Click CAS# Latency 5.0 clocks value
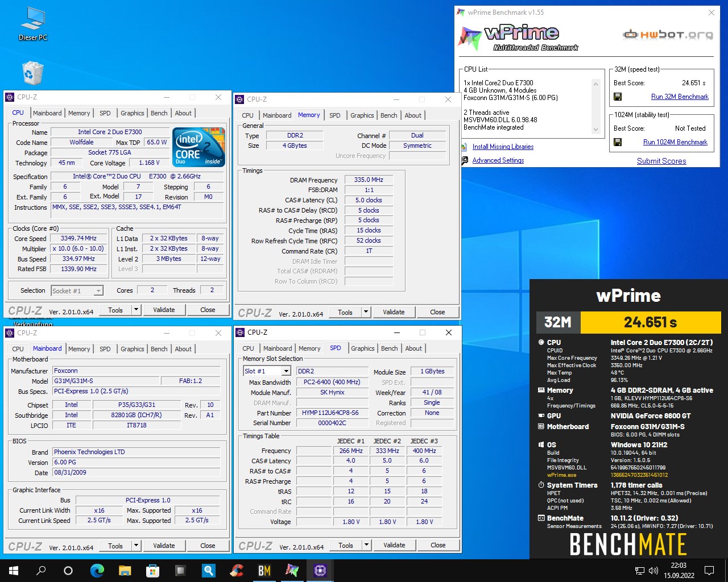 coord(369,200)
